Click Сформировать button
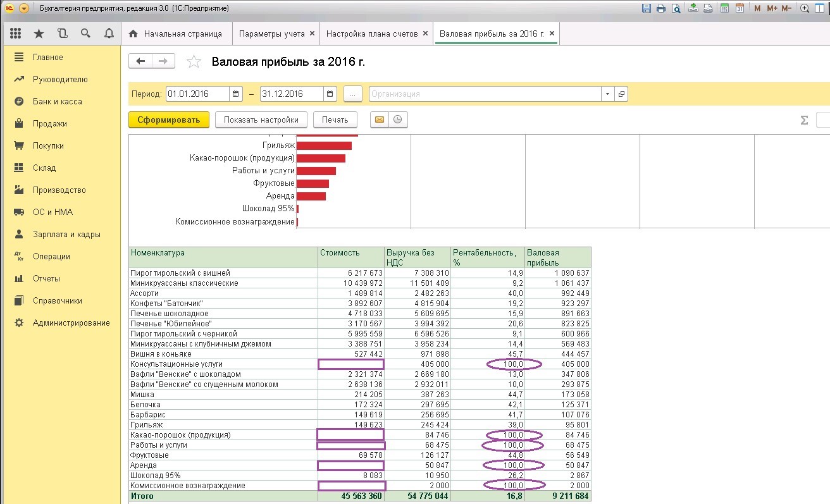This screenshot has width=830, height=504. 169,120
